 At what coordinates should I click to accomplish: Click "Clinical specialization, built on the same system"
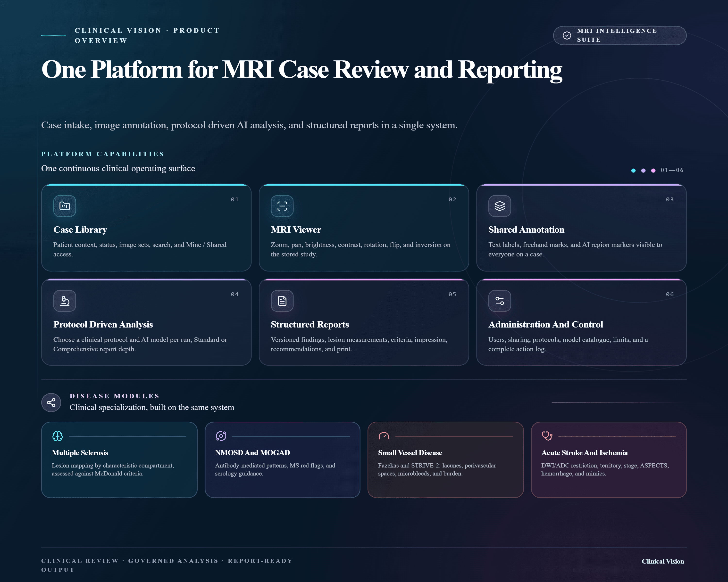(152, 407)
